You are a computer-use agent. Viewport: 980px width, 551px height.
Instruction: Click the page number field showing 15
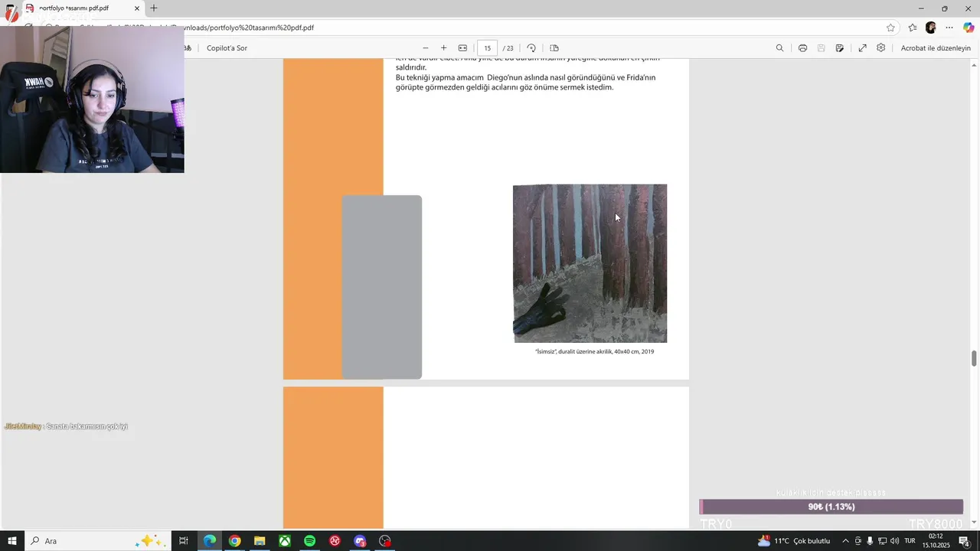click(x=487, y=48)
